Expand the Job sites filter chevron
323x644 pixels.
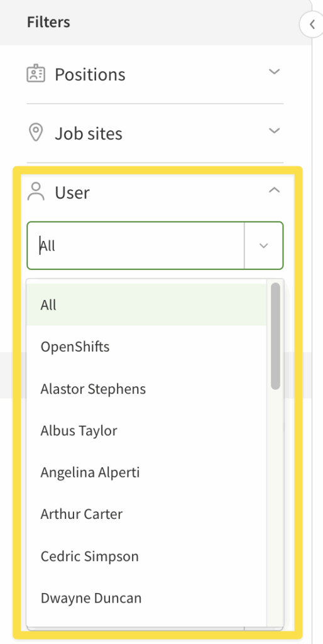click(x=274, y=131)
